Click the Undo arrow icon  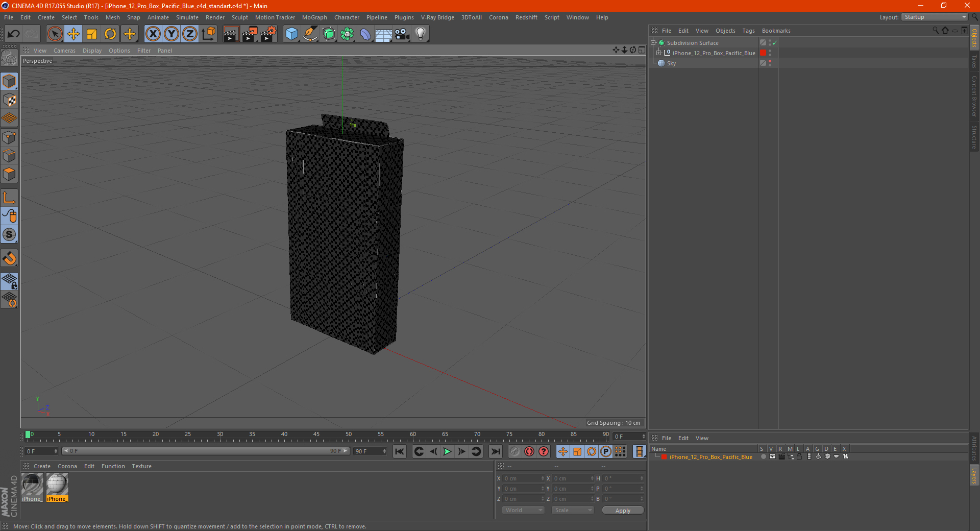tap(14, 34)
